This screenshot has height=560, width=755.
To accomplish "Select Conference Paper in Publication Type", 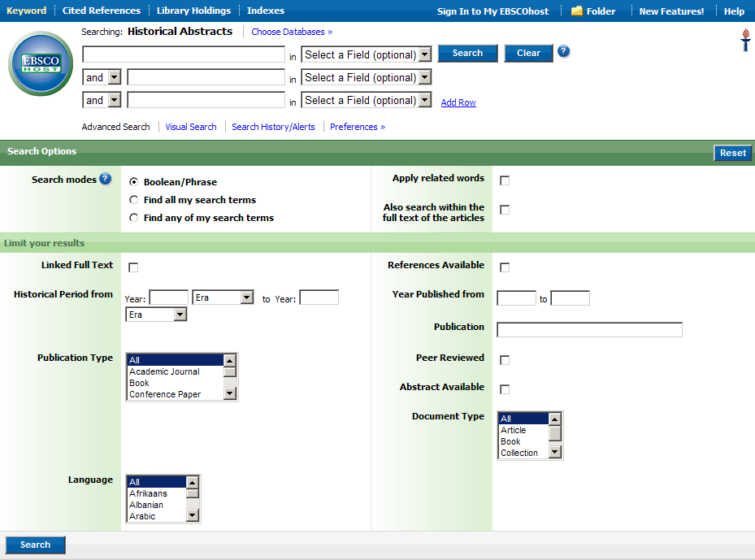I will [x=176, y=394].
